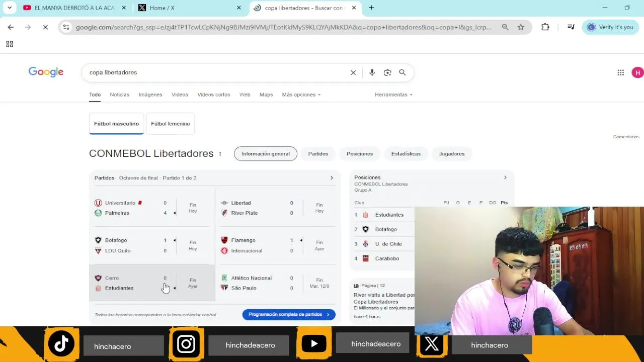
Task: Click the São Paulo team crest icon
Action: tap(224, 288)
